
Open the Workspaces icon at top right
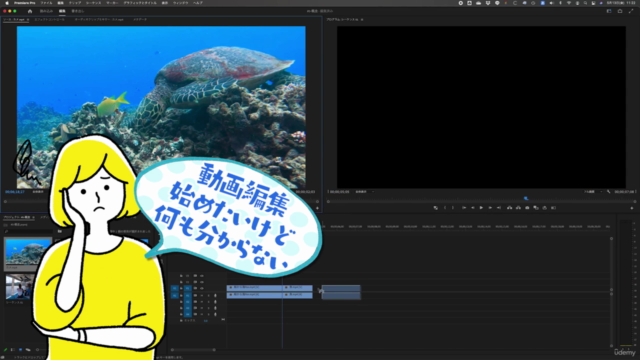click(609, 11)
